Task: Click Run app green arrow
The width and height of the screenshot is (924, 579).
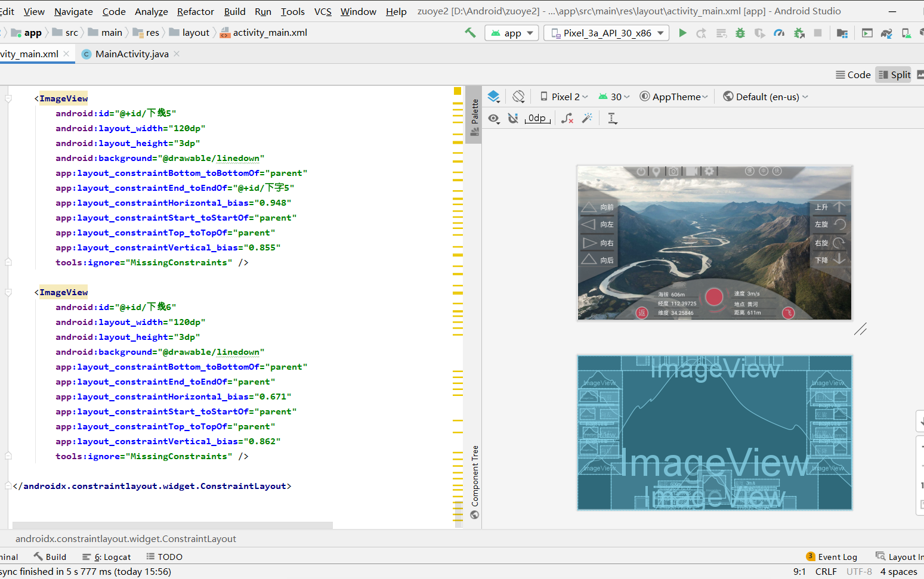Action: pos(682,32)
